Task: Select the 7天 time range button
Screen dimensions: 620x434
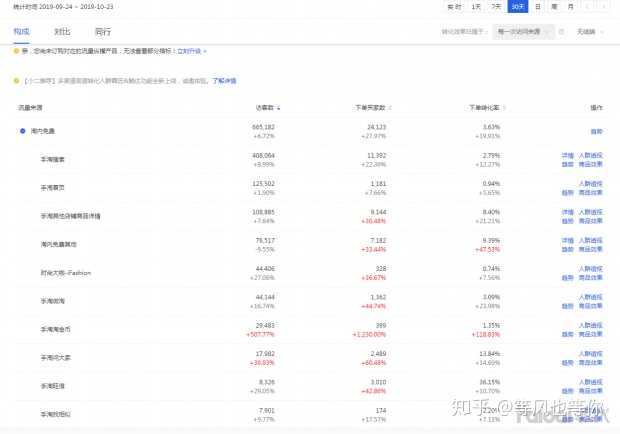Action: coord(496,7)
